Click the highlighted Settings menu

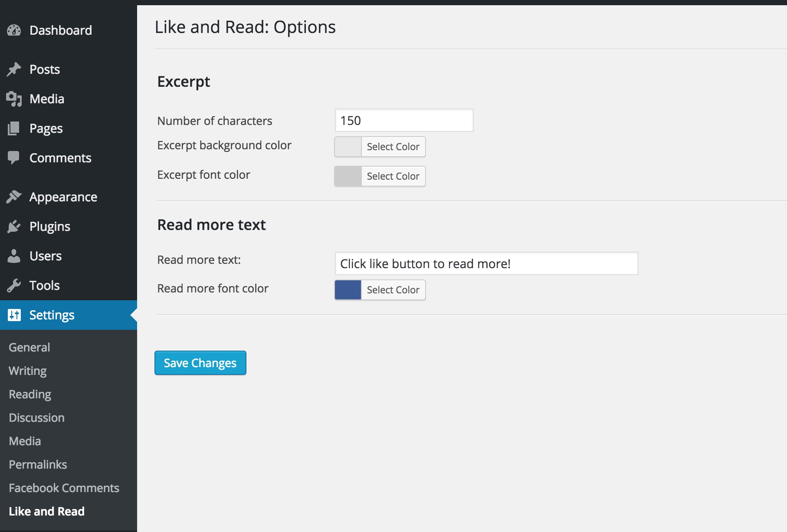69,315
